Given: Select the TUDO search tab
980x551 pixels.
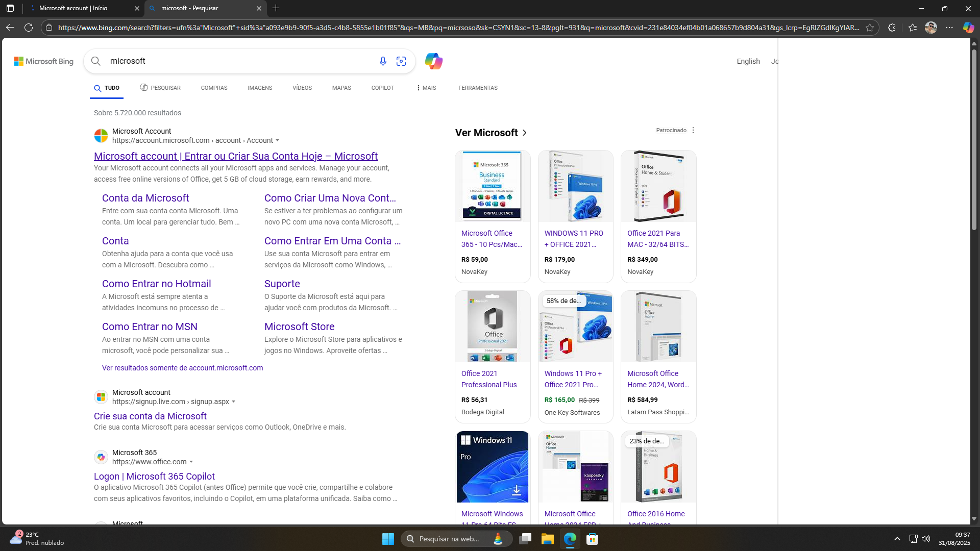Looking at the screenshot, I should pos(107,88).
